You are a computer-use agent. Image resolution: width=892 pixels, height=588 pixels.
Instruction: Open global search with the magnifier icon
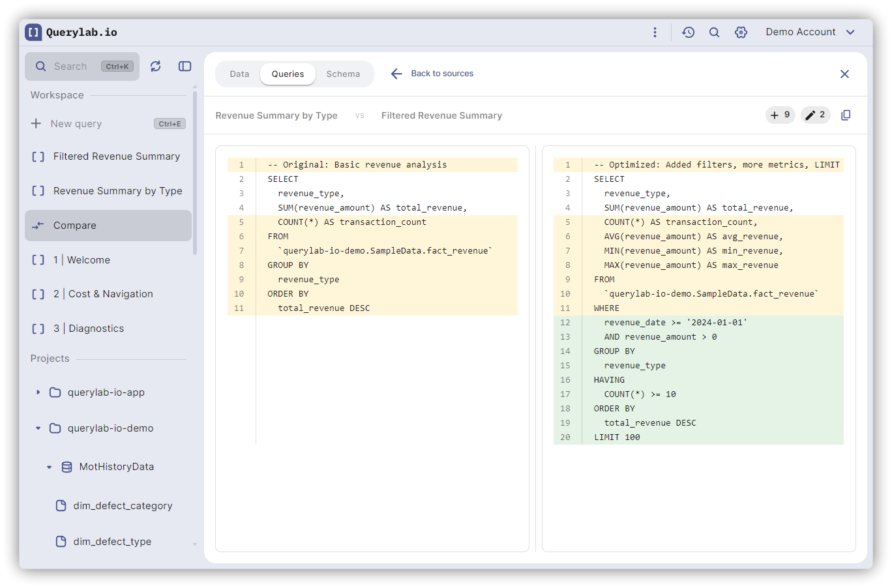714,31
